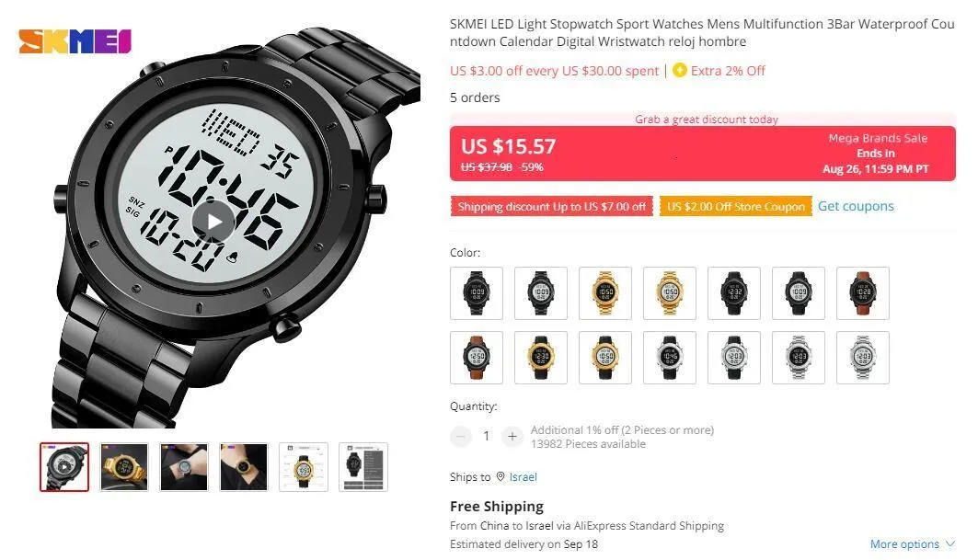This screenshot has width=978, height=560.
Task: View the wrist photo thumbnail with gray watch
Action: pyautogui.click(x=184, y=467)
